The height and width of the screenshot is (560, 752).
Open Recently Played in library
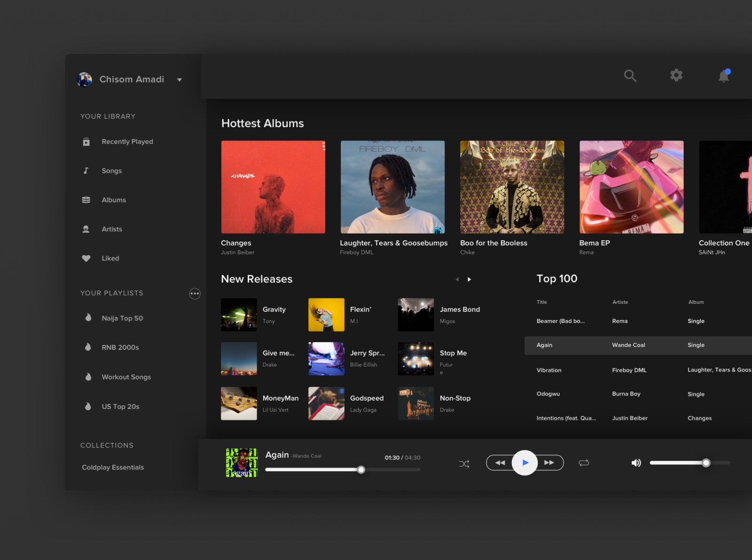[x=127, y=142]
